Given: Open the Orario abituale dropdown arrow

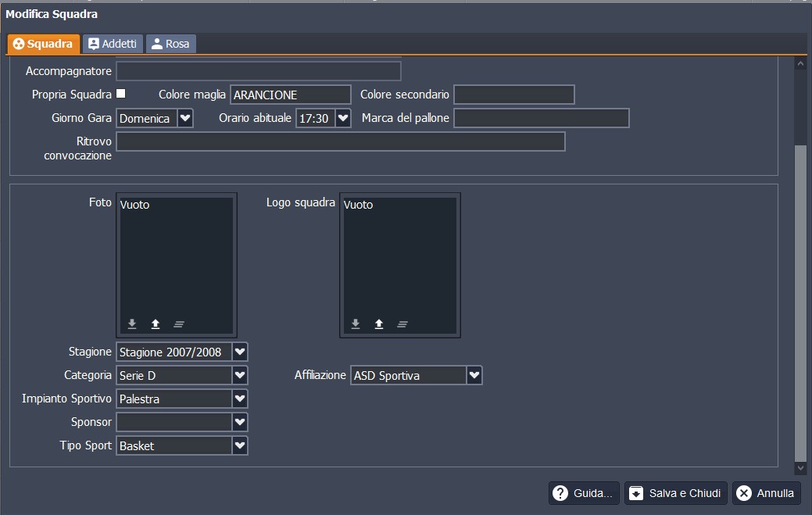Looking at the screenshot, I should click(343, 118).
